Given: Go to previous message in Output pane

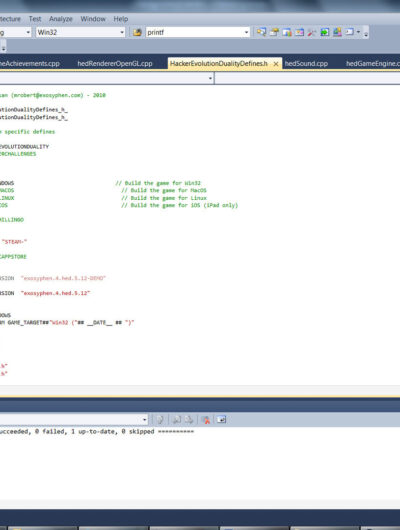Looking at the screenshot, I should 177,420.
